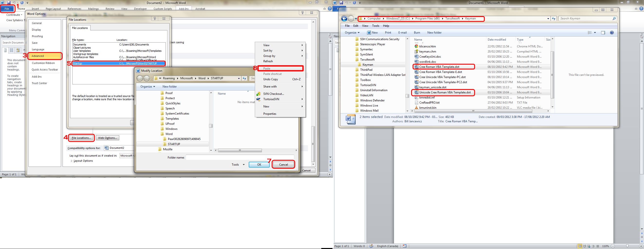Click the File Locations... button

point(81,138)
